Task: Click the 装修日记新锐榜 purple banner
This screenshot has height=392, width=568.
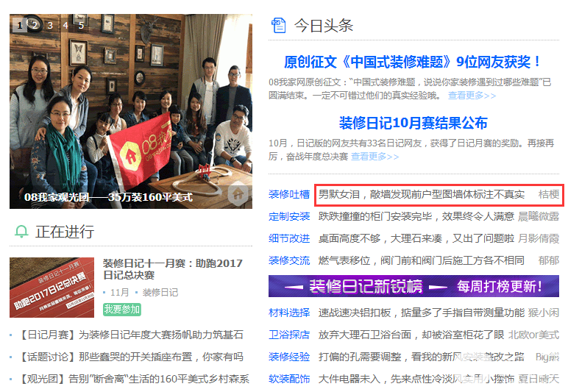Action: (x=413, y=286)
